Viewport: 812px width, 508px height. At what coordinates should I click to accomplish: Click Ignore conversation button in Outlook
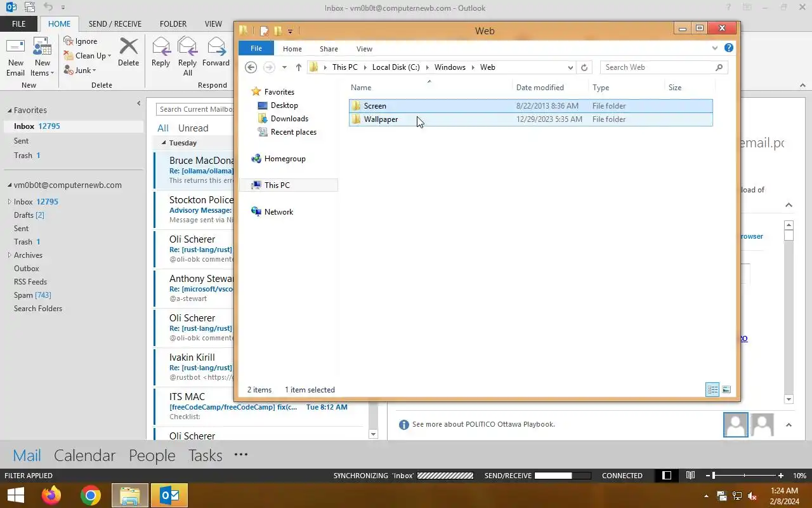[81, 41]
